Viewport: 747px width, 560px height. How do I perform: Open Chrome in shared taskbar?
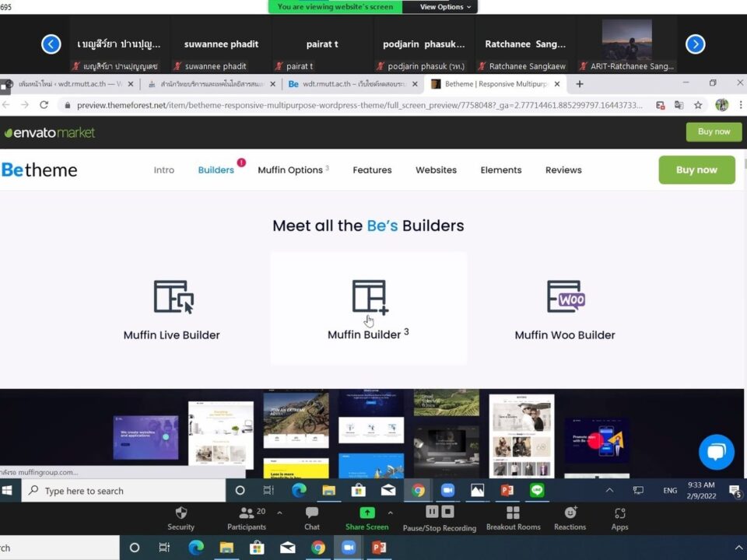tap(419, 491)
